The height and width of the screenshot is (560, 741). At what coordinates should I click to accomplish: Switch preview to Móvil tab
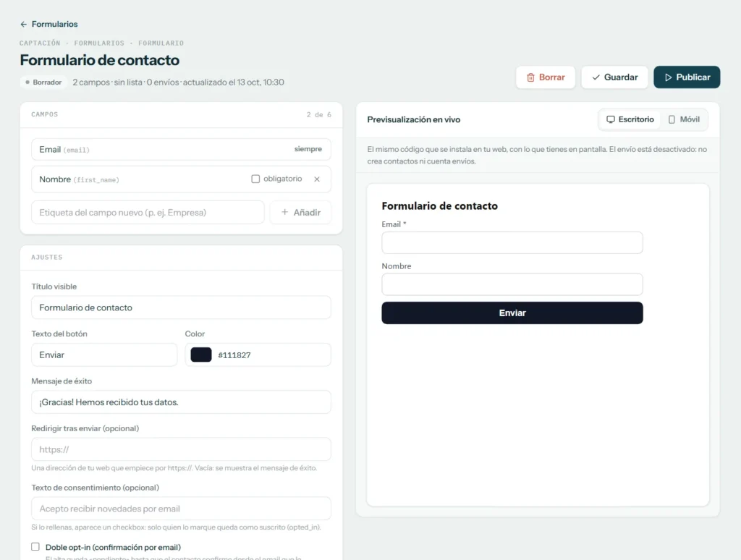pyautogui.click(x=684, y=119)
